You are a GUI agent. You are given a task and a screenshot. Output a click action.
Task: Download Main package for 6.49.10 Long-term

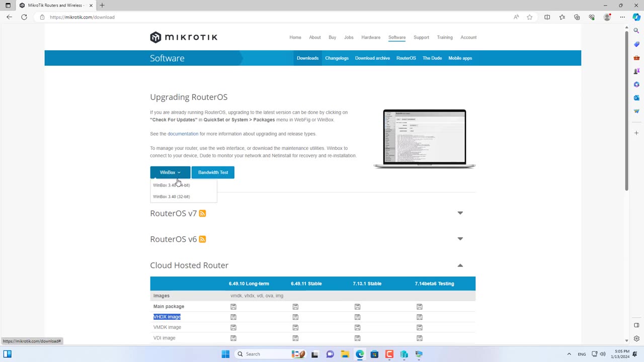(233, 307)
